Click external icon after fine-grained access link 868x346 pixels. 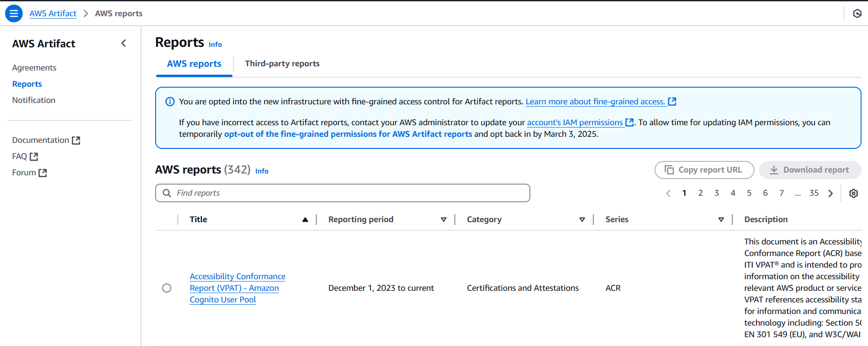672,101
